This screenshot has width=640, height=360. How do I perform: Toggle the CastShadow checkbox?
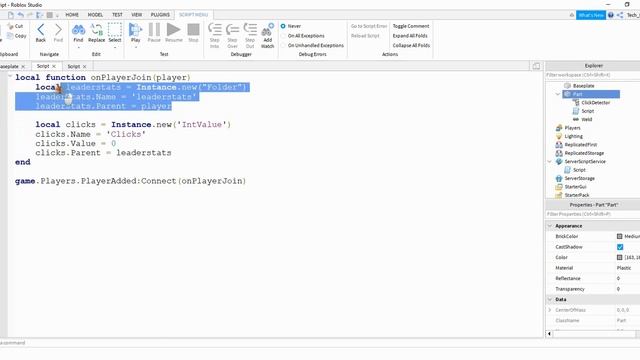tap(620, 247)
